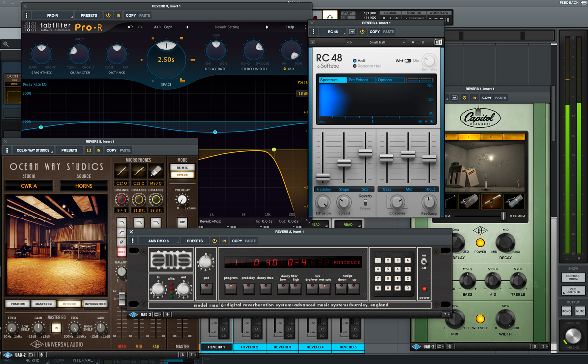Click the Native Instruments NKS icon in RC 48
Screen dimensions: 588x364
(438, 42)
